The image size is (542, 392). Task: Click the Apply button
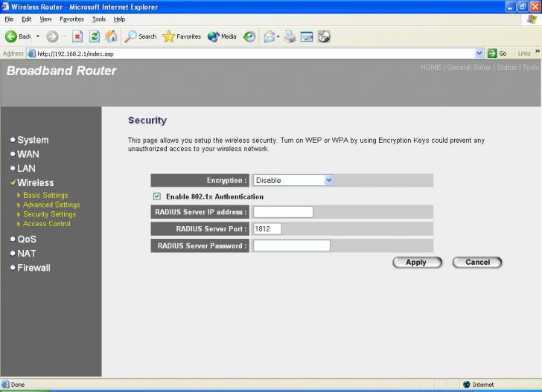(416, 262)
